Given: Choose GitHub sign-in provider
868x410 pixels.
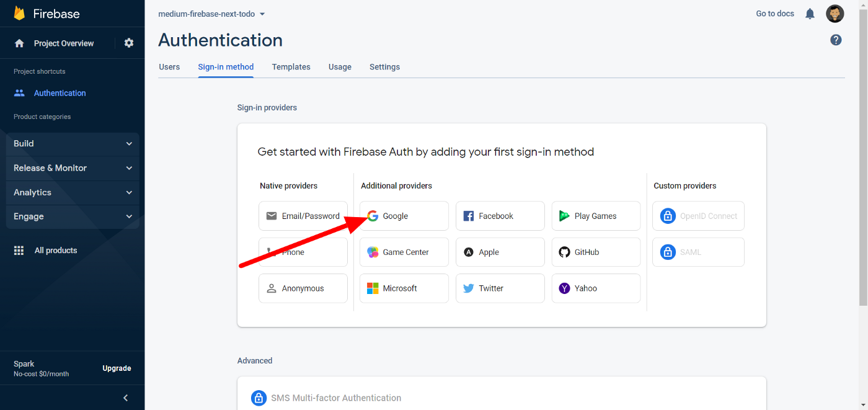Looking at the screenshot, I should [595, 252].
